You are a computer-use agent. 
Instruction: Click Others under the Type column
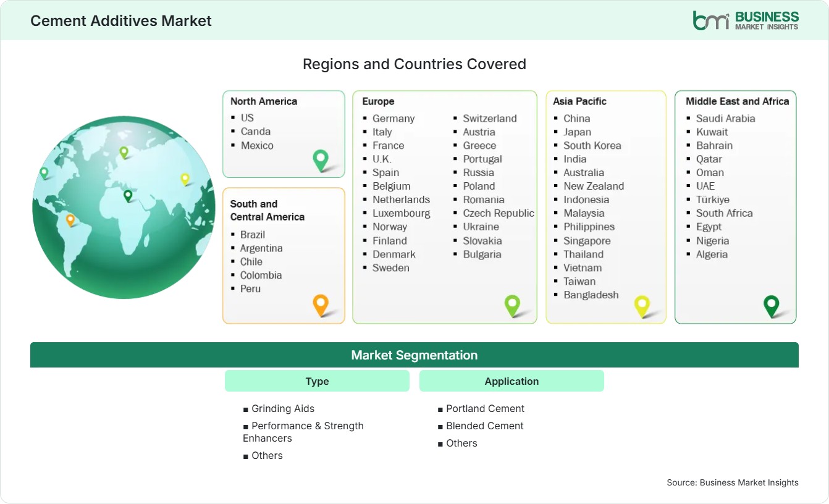point(267,455)
